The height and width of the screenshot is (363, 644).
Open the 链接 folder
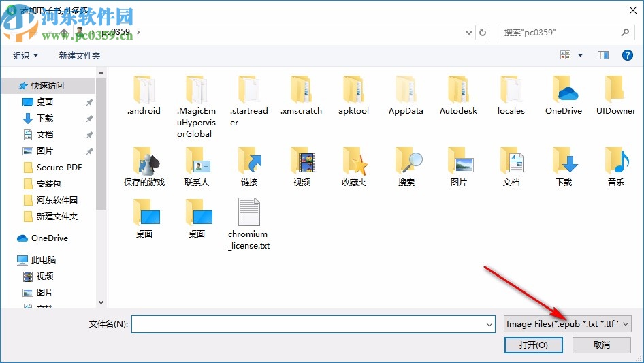[x=249, y=166]
